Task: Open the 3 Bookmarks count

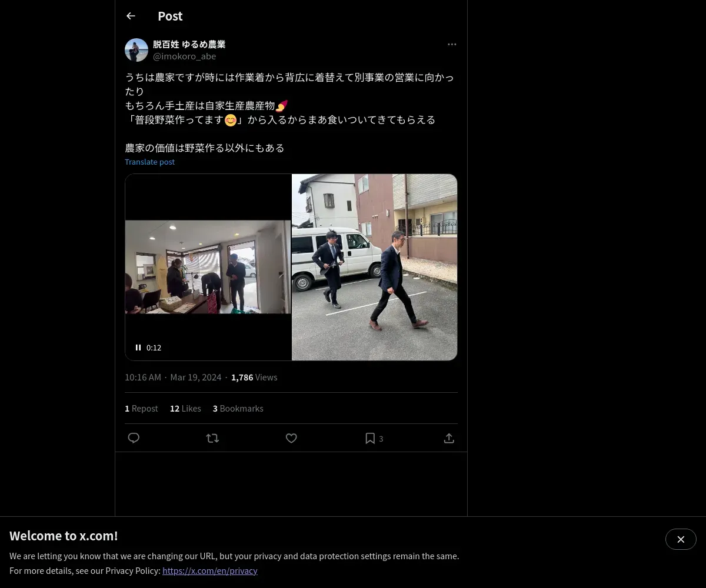Action: tap(238, 408)
